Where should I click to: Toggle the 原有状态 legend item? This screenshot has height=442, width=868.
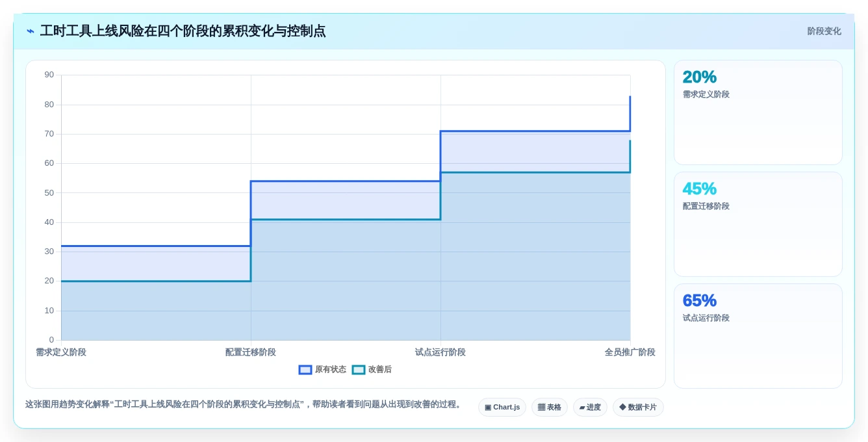[x=322, y=369]
